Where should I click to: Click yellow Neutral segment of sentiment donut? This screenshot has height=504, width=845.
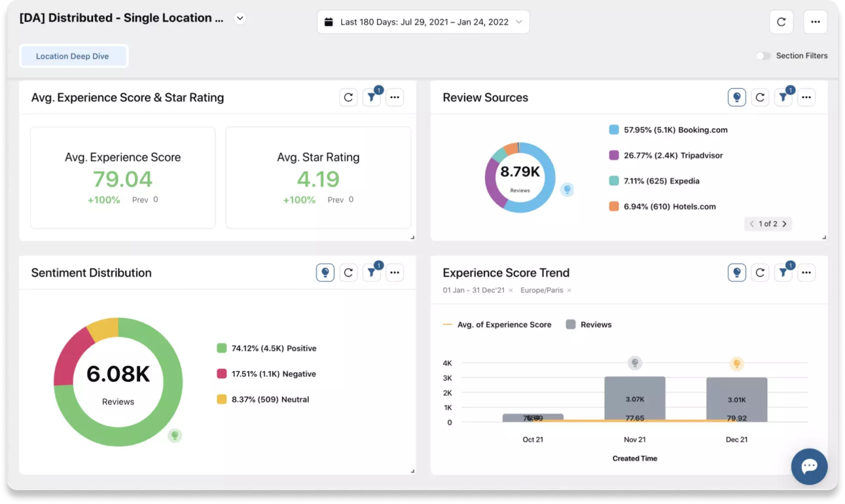click(x=104, y=328)
